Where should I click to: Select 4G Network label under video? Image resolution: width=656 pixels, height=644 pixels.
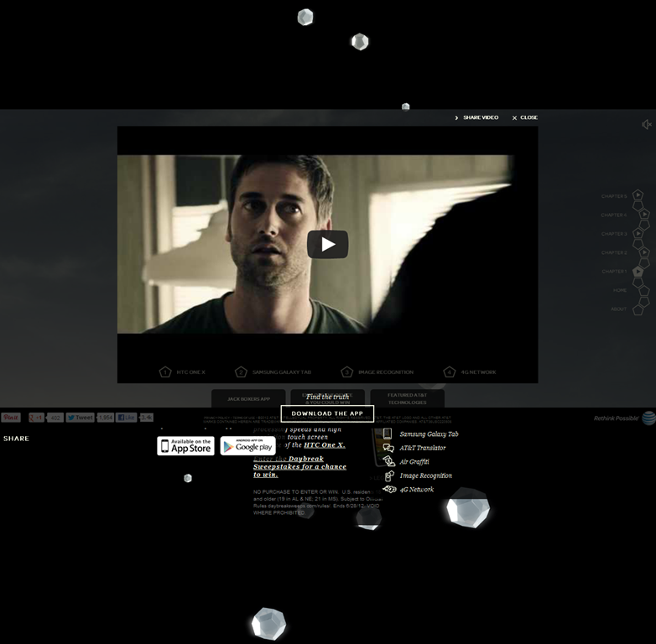tap(478, 372)
